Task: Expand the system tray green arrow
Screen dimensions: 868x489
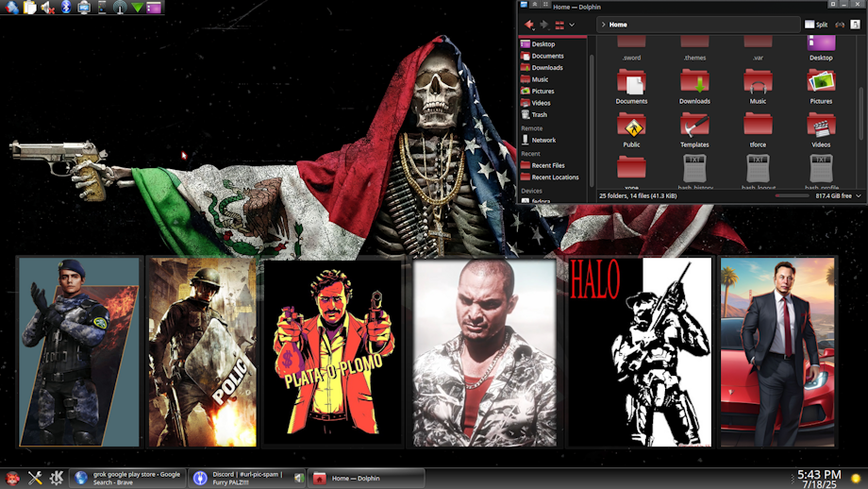Action: (x=138, y=8)
